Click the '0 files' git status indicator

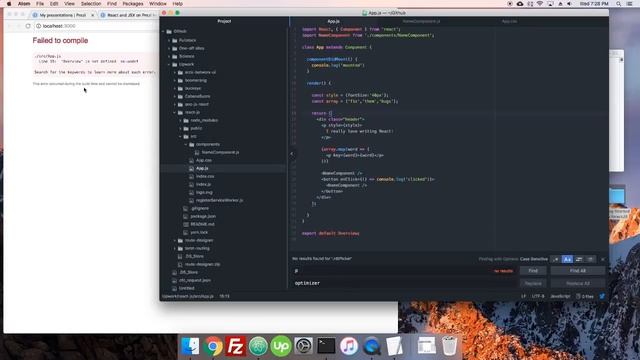point(585,296)
